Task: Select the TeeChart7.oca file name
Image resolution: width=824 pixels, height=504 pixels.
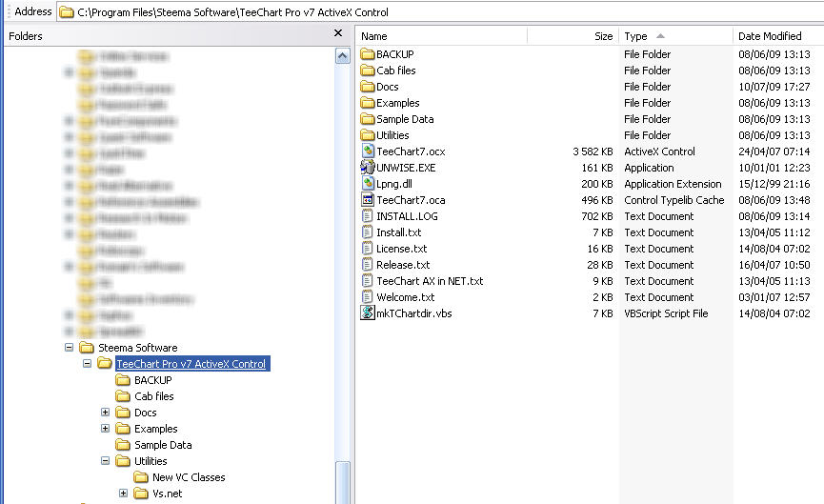Action: (411, 200)
